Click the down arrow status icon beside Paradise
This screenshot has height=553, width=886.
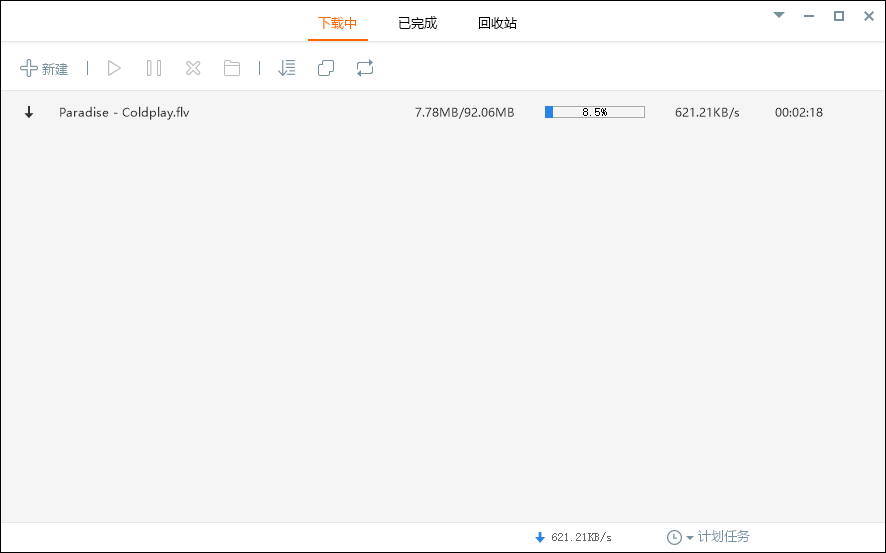(x=29, y=113)
